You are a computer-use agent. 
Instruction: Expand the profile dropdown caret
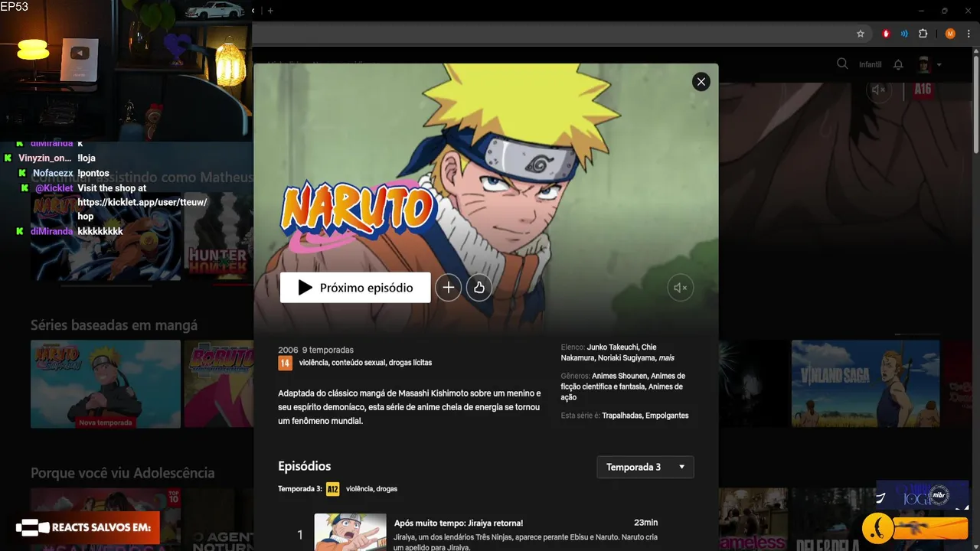click(x=939, y=65)
